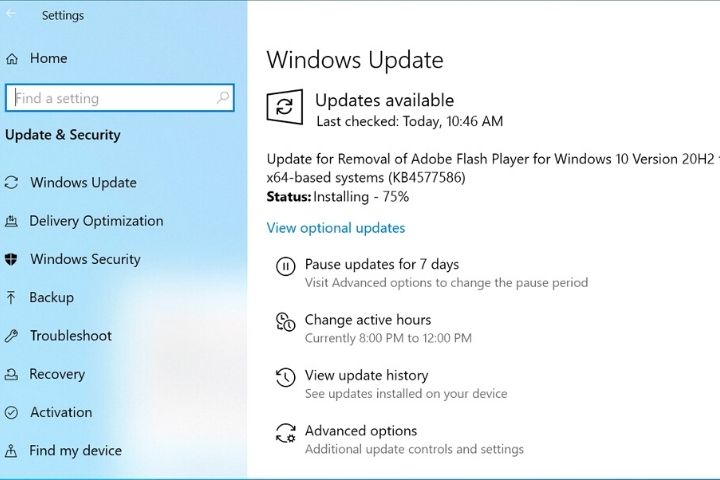The image size is (720, 480).
Task: Click the Delivery Optimization icon
Action: (12, 221)
